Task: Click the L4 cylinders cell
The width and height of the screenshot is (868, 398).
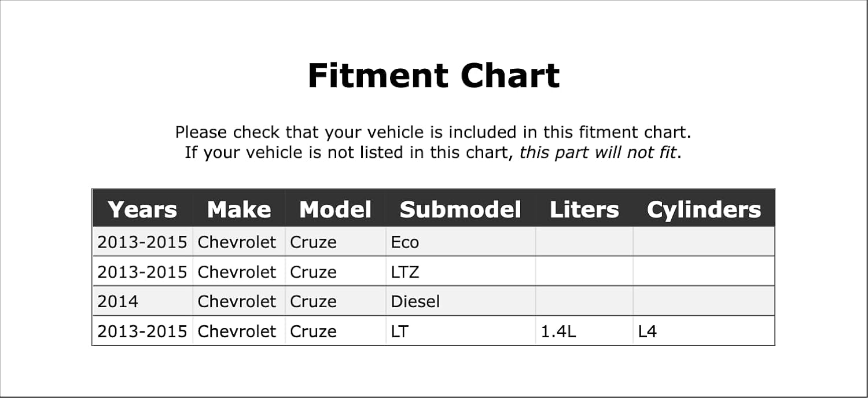Action: [704, 331]
